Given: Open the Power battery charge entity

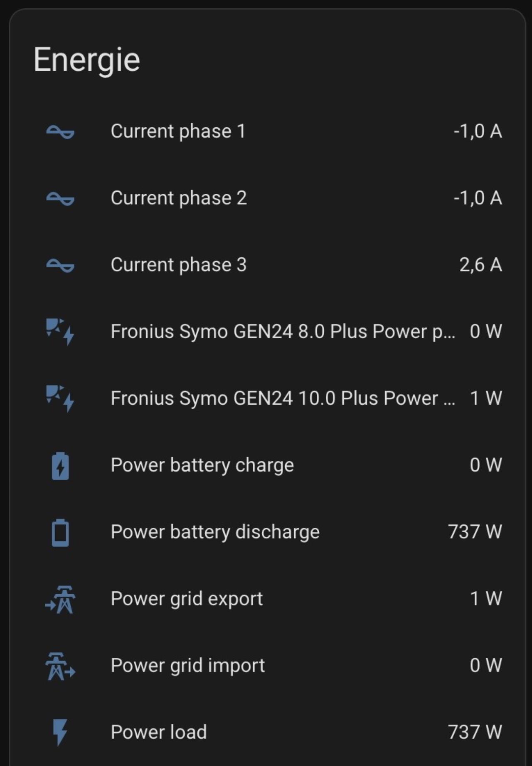Looking at the screenshot, I should pos(202,465).
